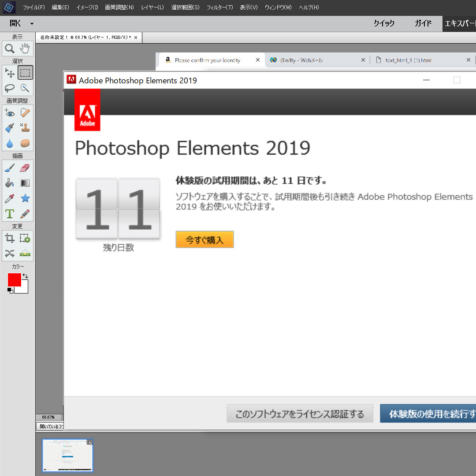The height and width of the screenshot is (476, 476).
Task: Select the open file thumbnail in photo bin
Action: (x=67, y=455)
